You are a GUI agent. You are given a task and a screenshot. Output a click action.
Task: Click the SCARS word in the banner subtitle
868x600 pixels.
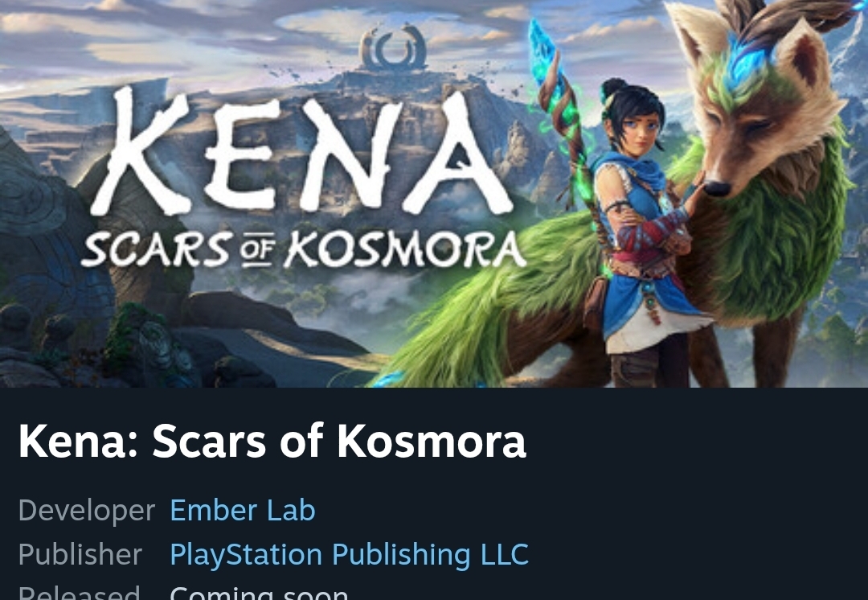tap(156, 249)
